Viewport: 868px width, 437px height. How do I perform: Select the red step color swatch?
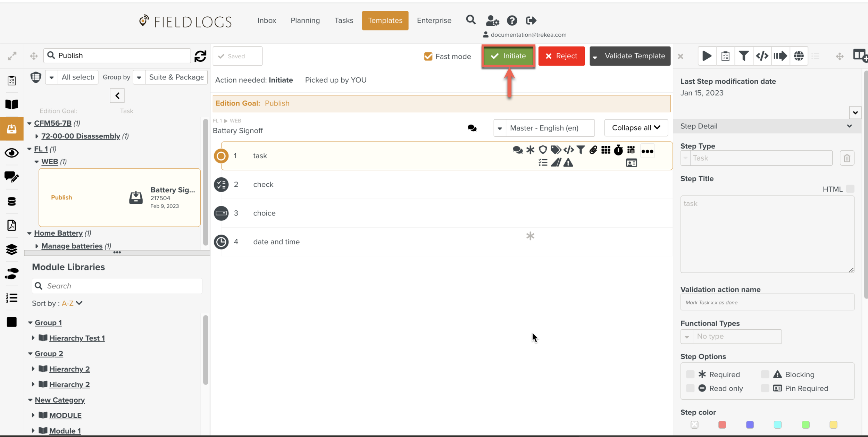[x=722, y=425]
